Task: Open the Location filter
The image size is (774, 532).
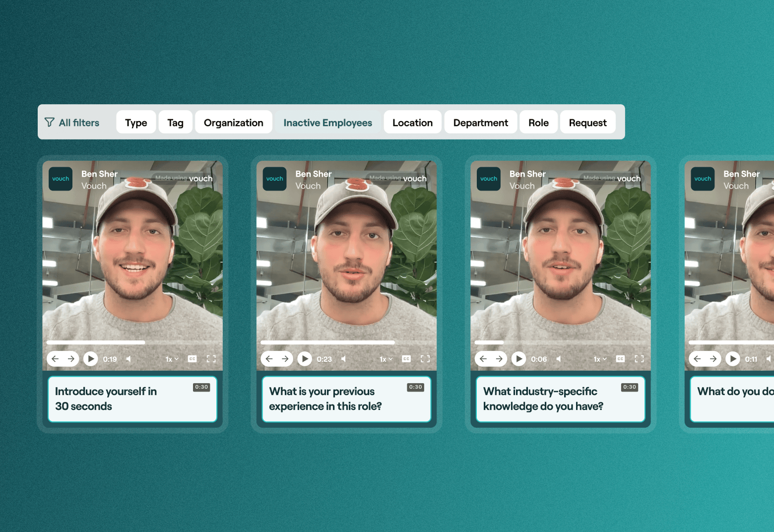Action: point(412,122)
